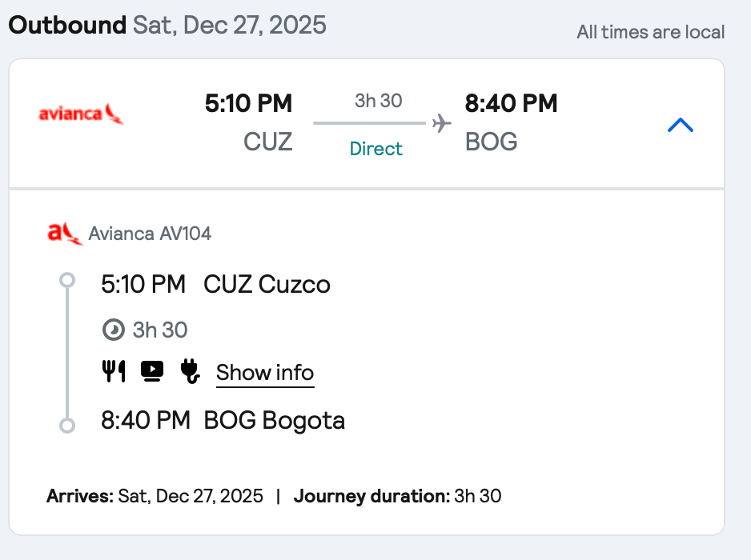Click the Outbound Sat, Dec 27, 2025 heading
Image resolution: width=751 pixels, height=560 pixels.
167,25
